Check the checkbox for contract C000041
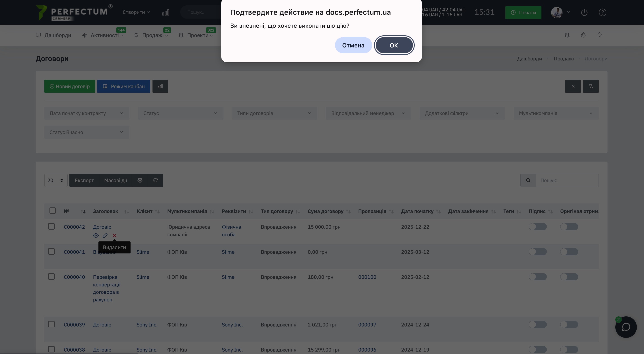 click(x=51, y=252)
